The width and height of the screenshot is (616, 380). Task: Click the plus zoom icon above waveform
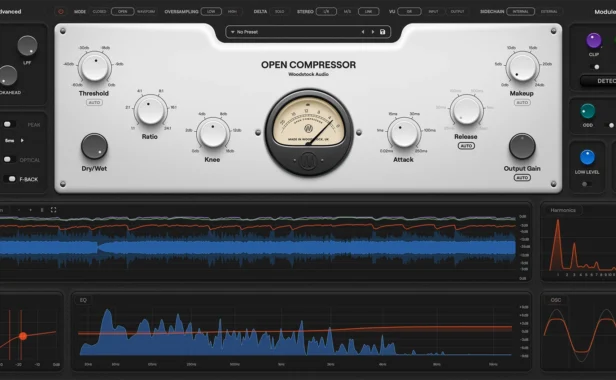point(30,210)
